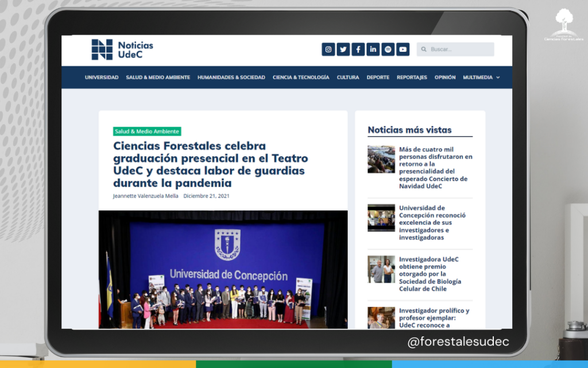588x368 pixels.
Task: Open excelencia de sus investigadores article link
Action: coord(432,223)
